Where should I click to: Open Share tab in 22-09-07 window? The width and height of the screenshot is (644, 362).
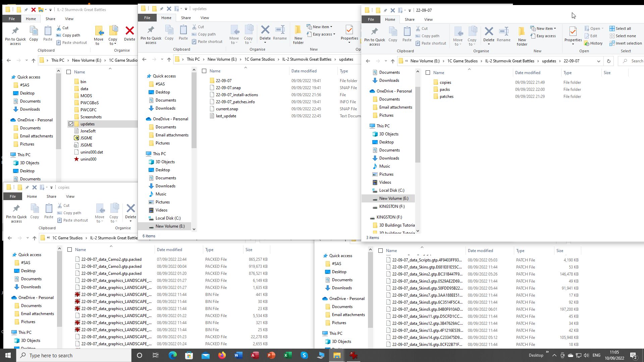(x=409, y=19)
